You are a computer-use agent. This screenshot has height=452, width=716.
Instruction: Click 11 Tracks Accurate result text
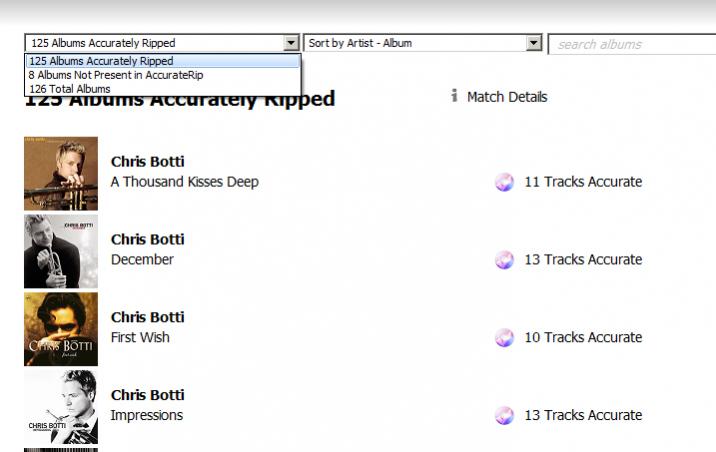[x=583, y=182]
